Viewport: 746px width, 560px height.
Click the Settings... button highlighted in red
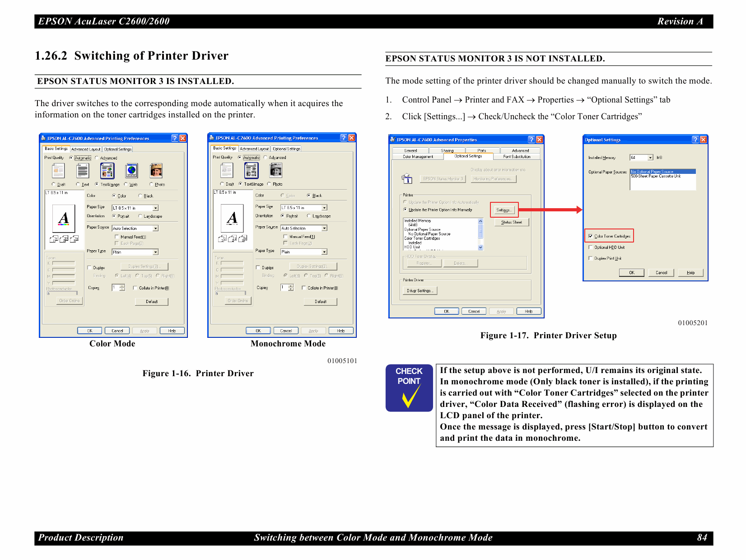point(504,210)
